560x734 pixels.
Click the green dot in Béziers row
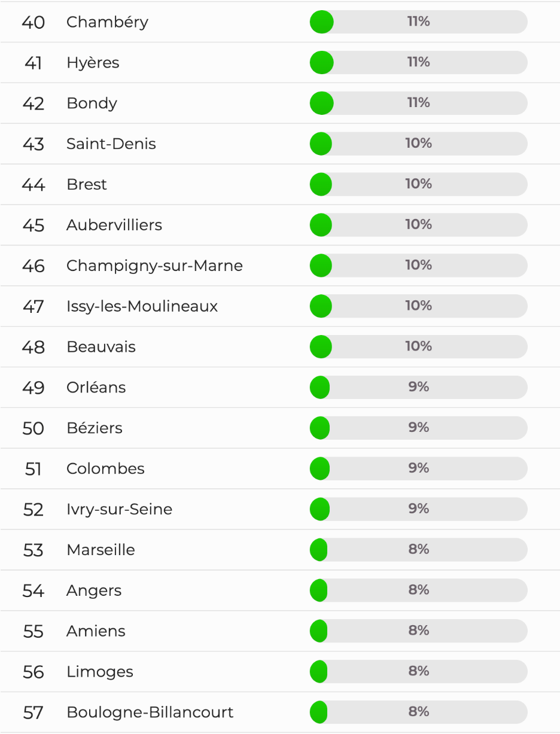(x=319, y=428)
